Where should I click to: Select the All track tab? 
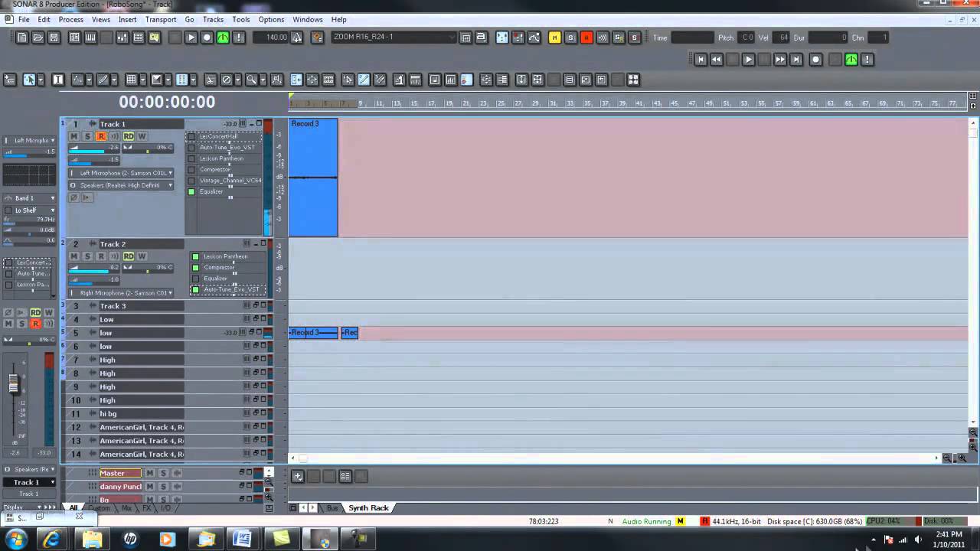coord(73,508)
